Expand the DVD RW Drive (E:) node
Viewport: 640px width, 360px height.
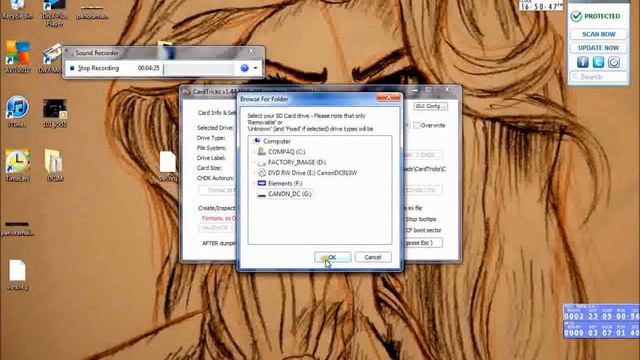pyautogui.click(x=253, y=173)
